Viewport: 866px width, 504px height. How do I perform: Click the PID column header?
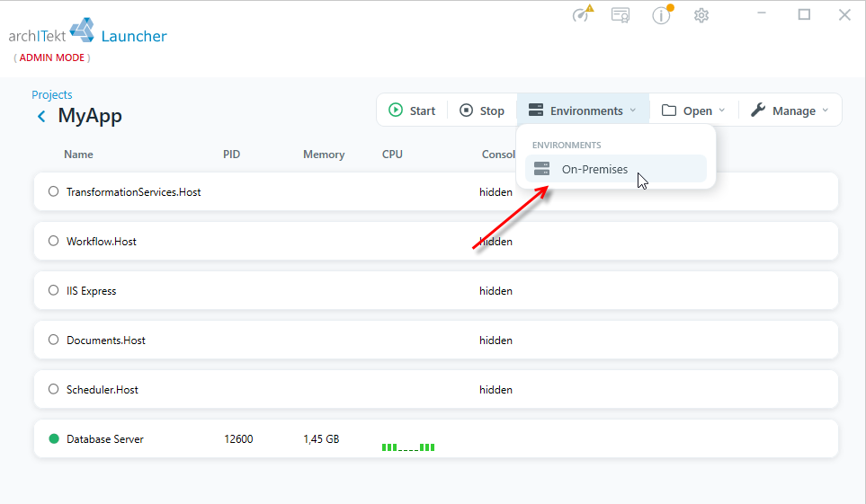coord(231,155)
